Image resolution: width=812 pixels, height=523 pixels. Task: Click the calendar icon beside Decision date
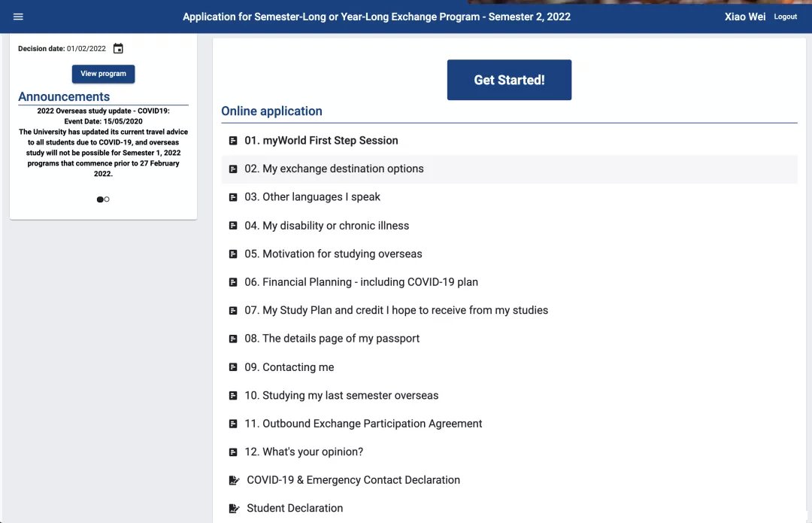(x=118, y=48)
